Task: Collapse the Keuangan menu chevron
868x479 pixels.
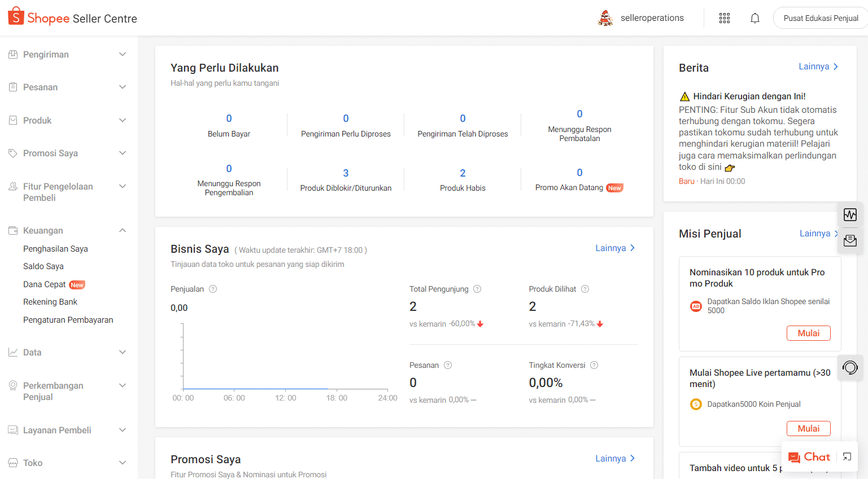Action: pyautogui.click(x=123, y=230)
